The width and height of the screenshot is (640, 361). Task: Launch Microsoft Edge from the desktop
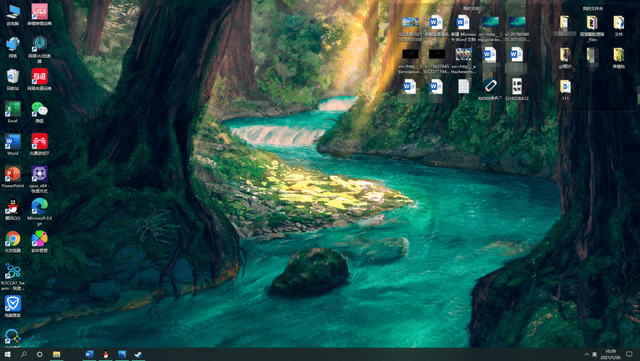[39, 209]
